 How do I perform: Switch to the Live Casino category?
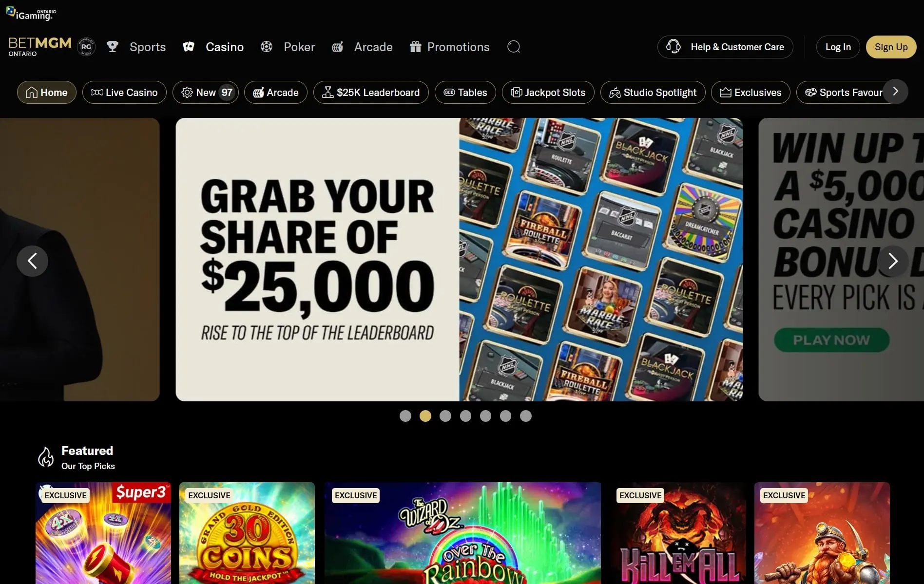[124, 92]
